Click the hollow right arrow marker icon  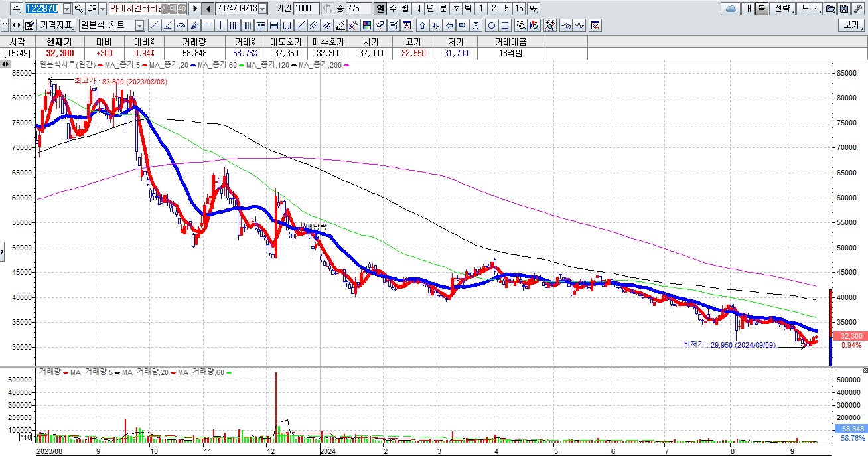click(462, 25)
